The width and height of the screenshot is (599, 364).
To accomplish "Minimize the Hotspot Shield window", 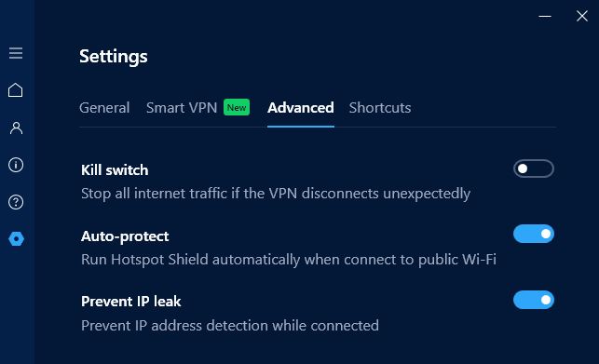I will coord(545,17).
